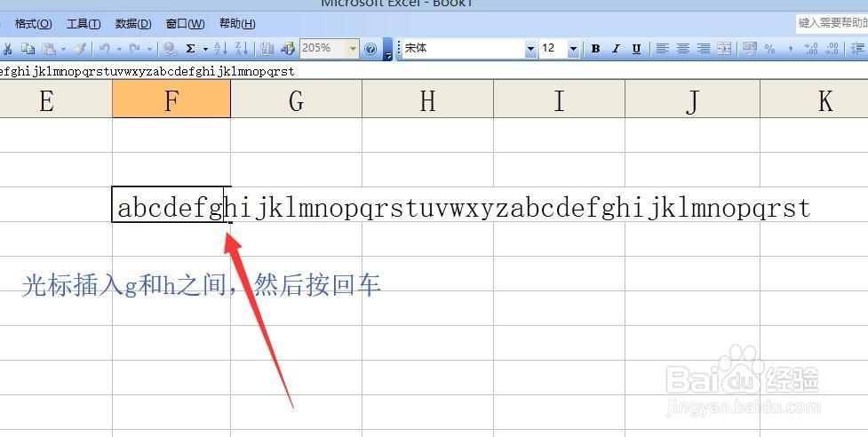Click the Cut scissors icon
Screen dimensions: 868x437
point(8,49)
